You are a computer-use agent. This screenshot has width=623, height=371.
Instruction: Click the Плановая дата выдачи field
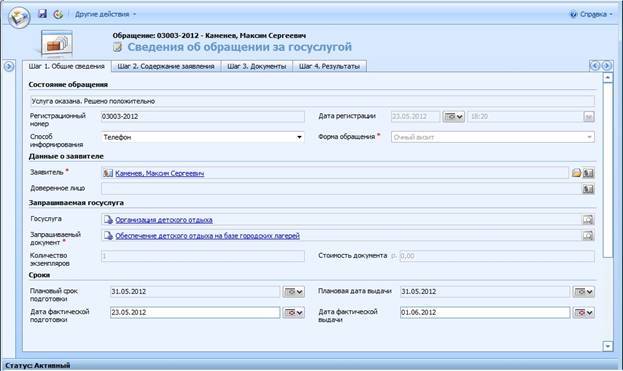click(485, 292)
